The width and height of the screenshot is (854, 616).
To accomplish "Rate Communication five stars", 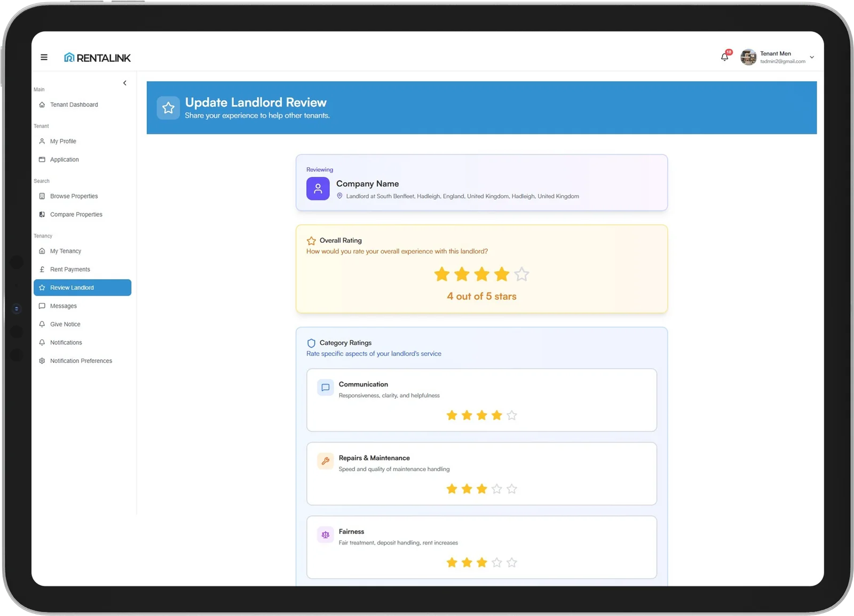I will [512, 415].
